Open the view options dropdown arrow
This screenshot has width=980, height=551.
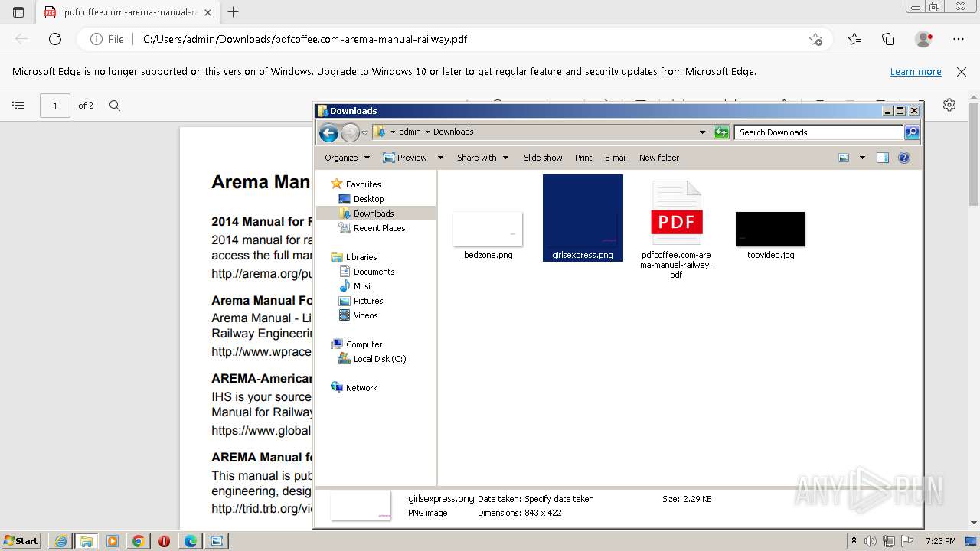pos(862,158)
